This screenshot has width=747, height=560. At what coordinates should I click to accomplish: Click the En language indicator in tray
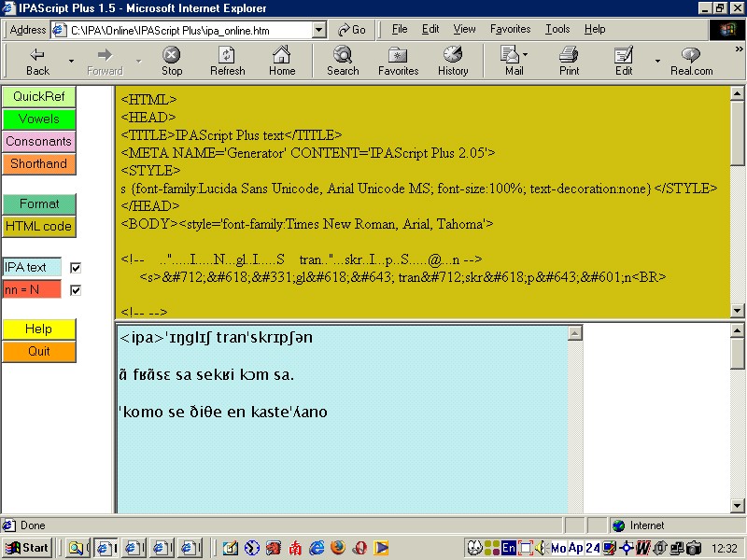(508, 548)
